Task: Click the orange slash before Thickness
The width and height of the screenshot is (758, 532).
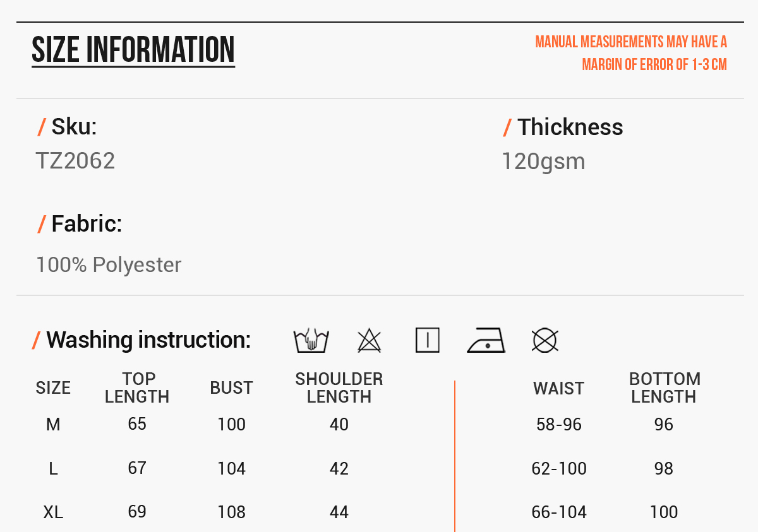Action: [507, 127]
